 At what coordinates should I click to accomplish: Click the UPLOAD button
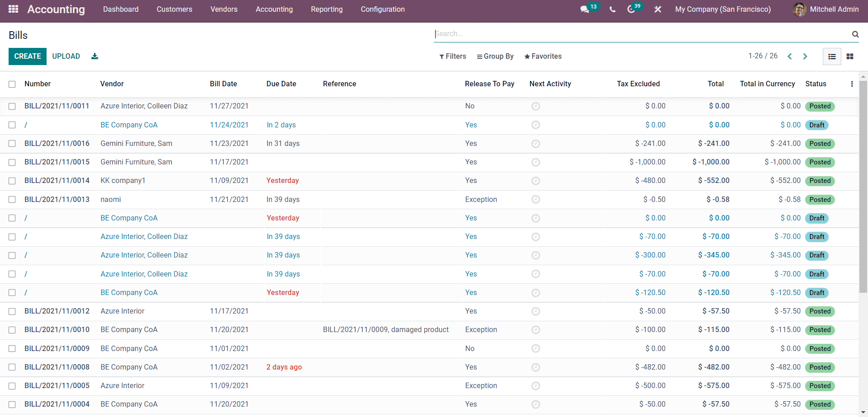[x=66, y=56]
